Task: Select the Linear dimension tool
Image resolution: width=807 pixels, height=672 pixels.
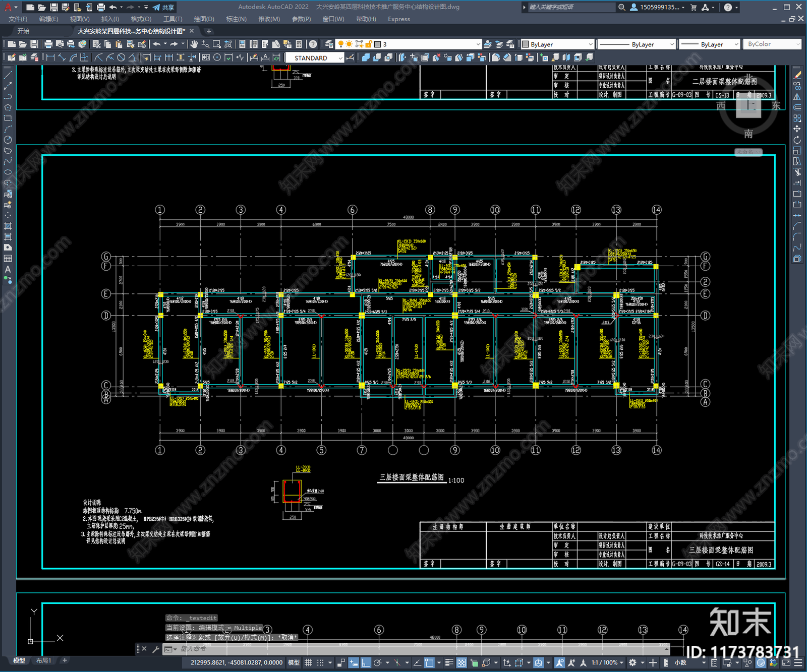Action: tap(50, 57)
